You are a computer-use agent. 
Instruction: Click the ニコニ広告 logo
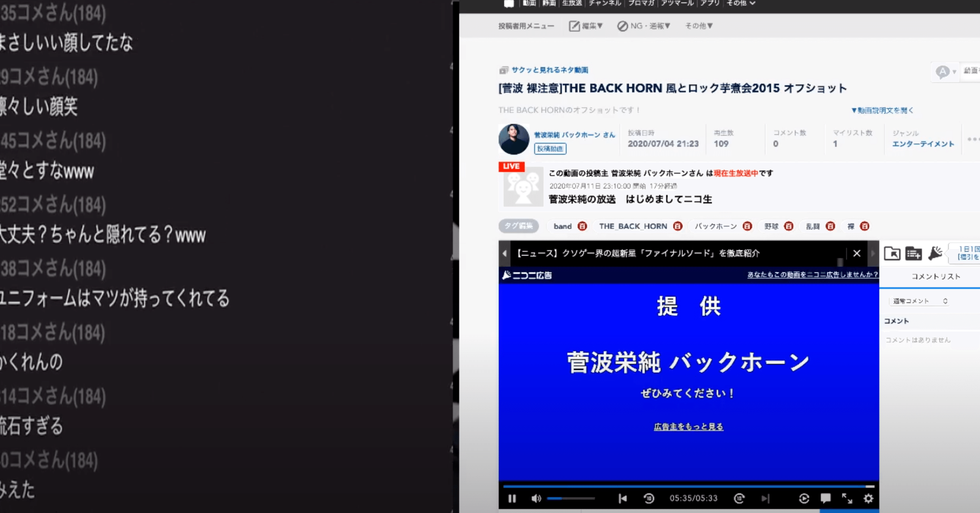[x=527, y=275]
